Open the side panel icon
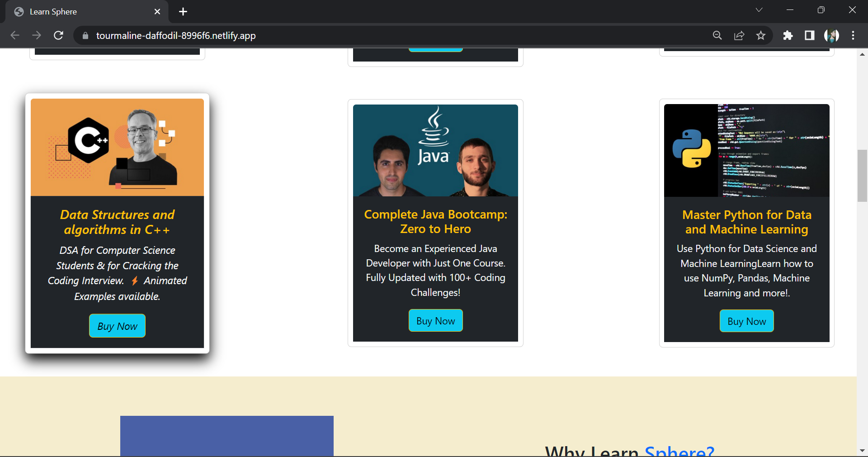868x457 pixels. coord(810,35)
